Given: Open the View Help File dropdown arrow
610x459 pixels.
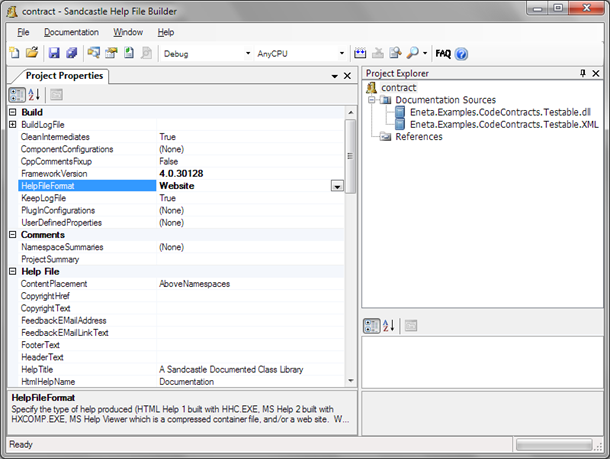Looking at the screenshot, I should pos(425,53).
